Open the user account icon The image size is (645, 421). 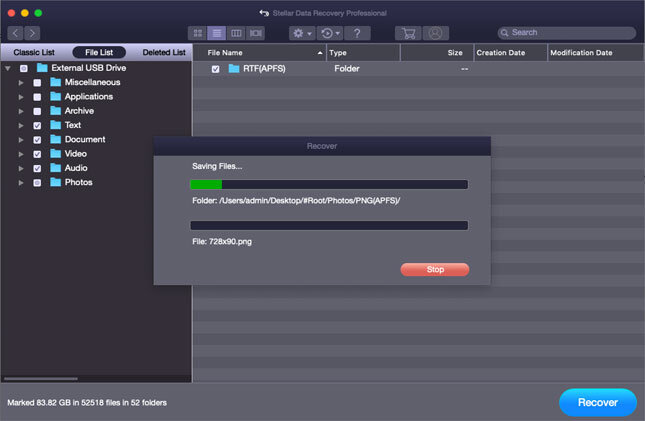coord(436,33)
